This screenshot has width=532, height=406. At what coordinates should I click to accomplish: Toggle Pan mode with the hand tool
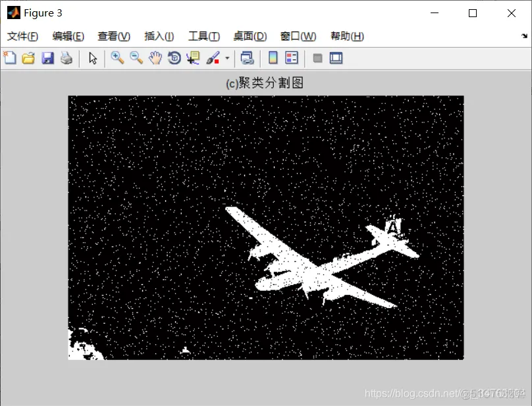[155, 58]
